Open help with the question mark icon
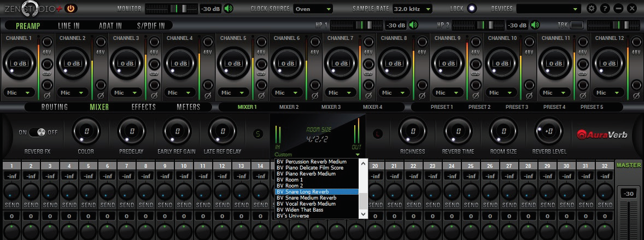644x240 pixels. (x=605, y=9)
